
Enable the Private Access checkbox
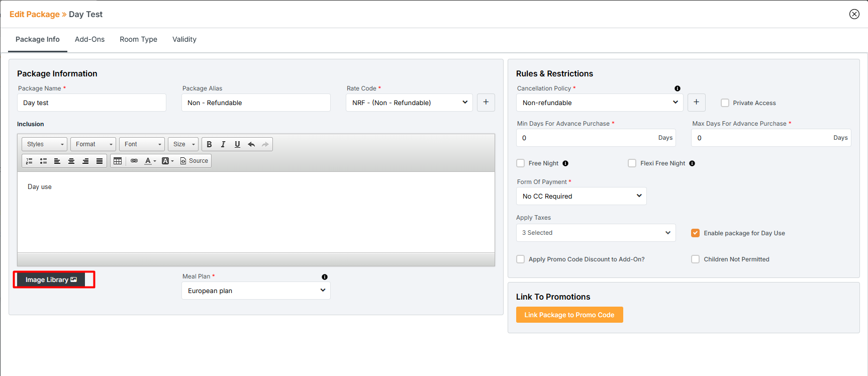(725, 103)
